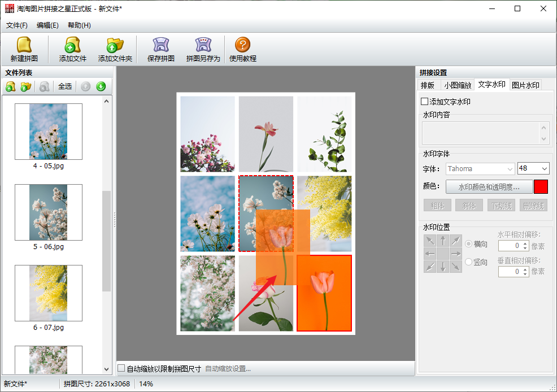This screenshot has height=392, width=557.
Task: Switch to the Image Watermark (图片水印) tab
Action: point(525,85)
